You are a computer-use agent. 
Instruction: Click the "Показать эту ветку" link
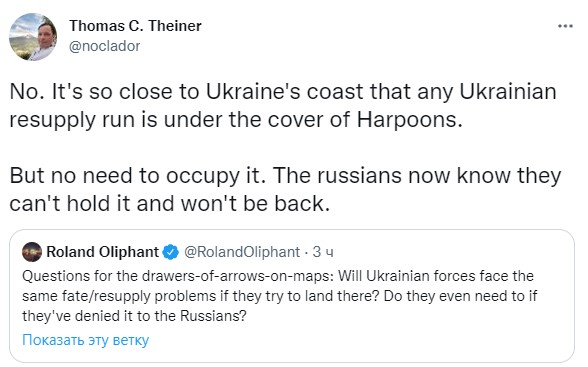point(86,340)
